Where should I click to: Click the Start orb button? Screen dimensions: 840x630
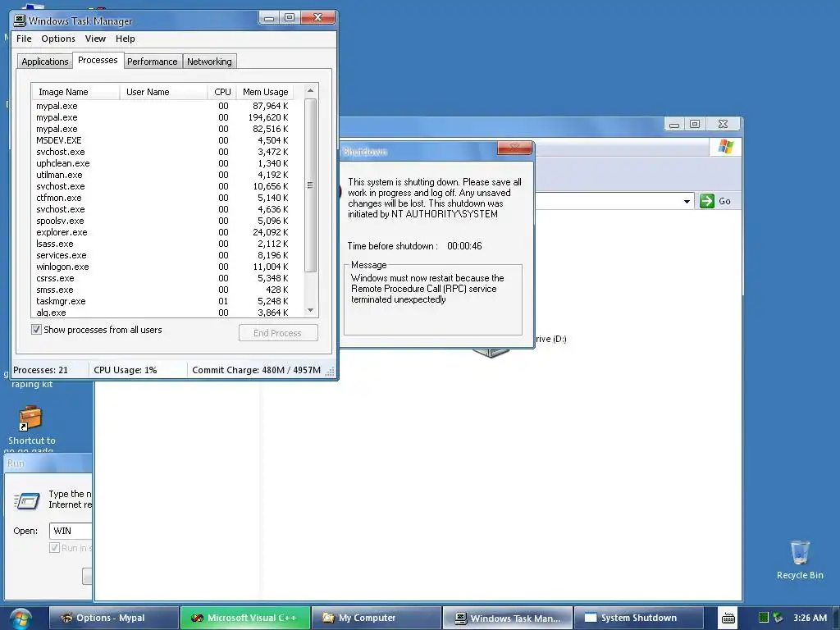click(21, 619)
